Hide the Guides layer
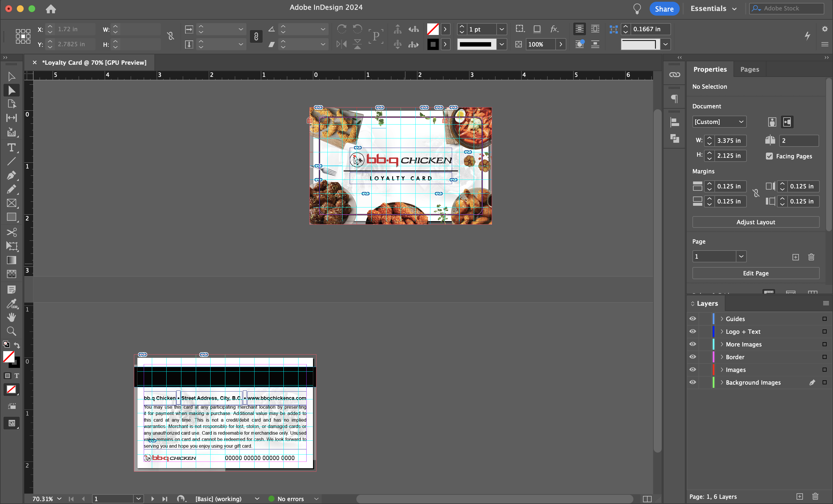 tap(693, 318)
